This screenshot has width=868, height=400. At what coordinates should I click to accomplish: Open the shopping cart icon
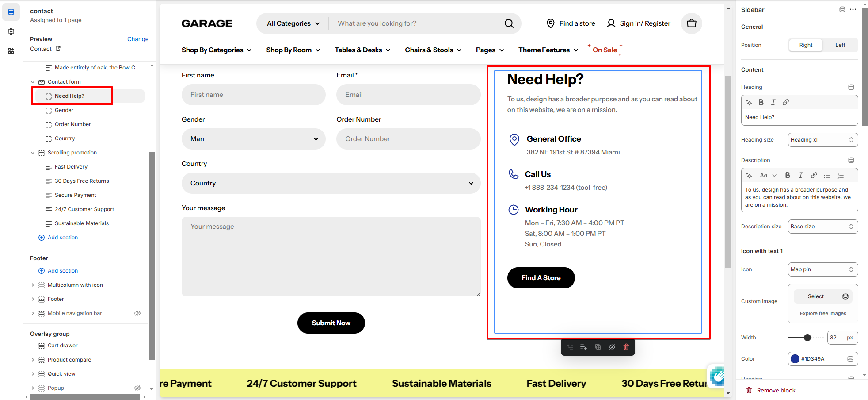point(692,23)
